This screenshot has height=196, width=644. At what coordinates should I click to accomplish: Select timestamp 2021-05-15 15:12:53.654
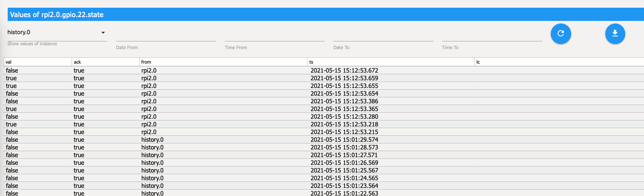tap(344, 94)
